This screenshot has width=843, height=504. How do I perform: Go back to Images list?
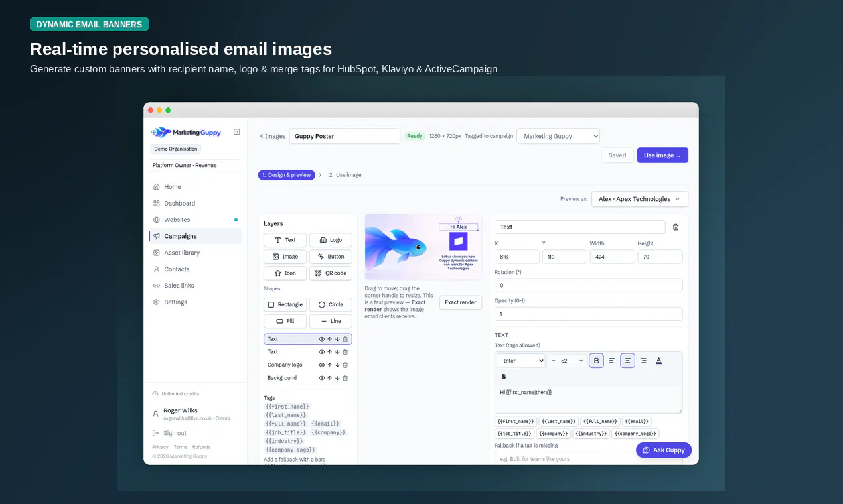point(272,136)
